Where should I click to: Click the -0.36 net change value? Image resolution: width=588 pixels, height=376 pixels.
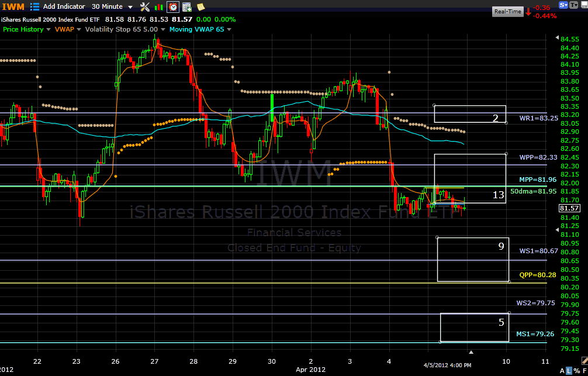tap(541, 8)
